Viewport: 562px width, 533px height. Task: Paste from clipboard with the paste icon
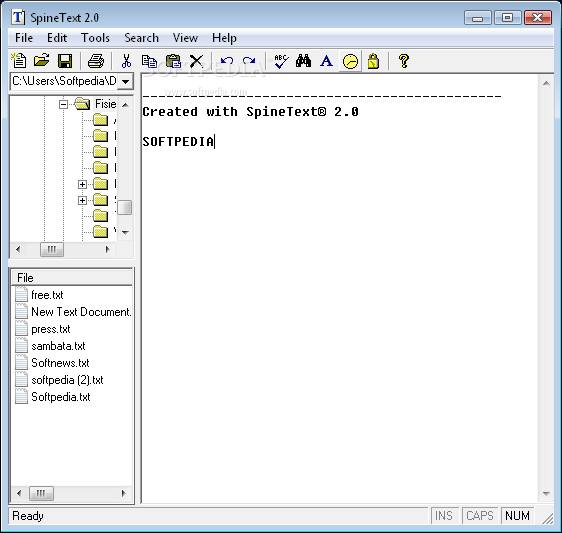click(x=173, y=61)
